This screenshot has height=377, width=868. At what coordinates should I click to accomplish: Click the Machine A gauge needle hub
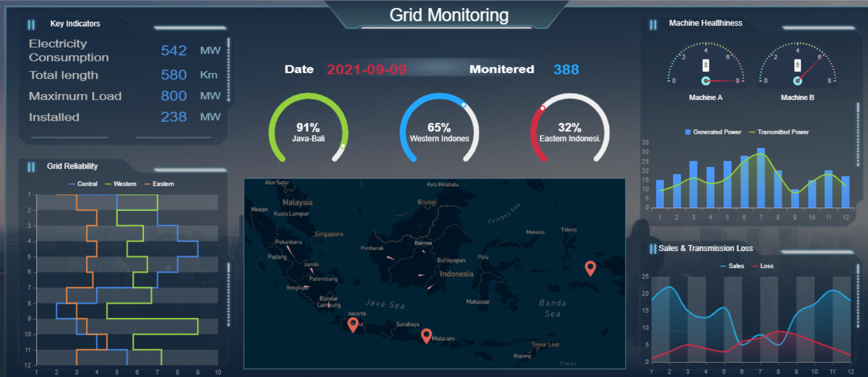click(706, 81)
